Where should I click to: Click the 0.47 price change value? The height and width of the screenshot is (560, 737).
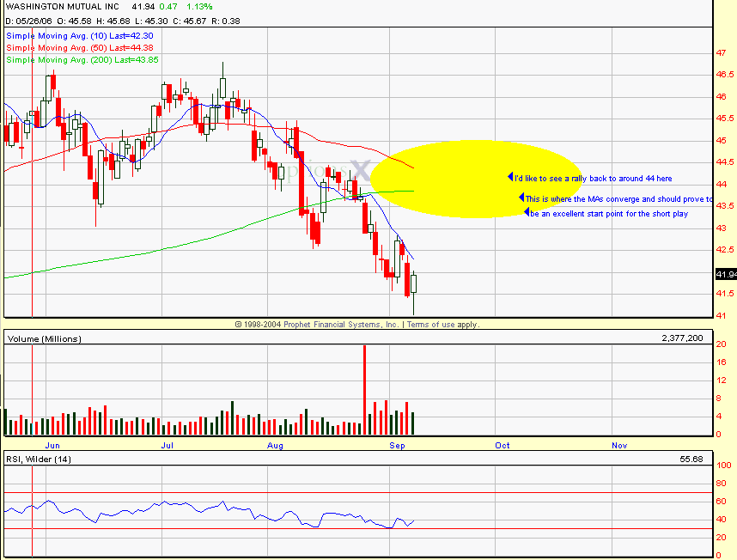pyautogui.click(x=168, y=7)
